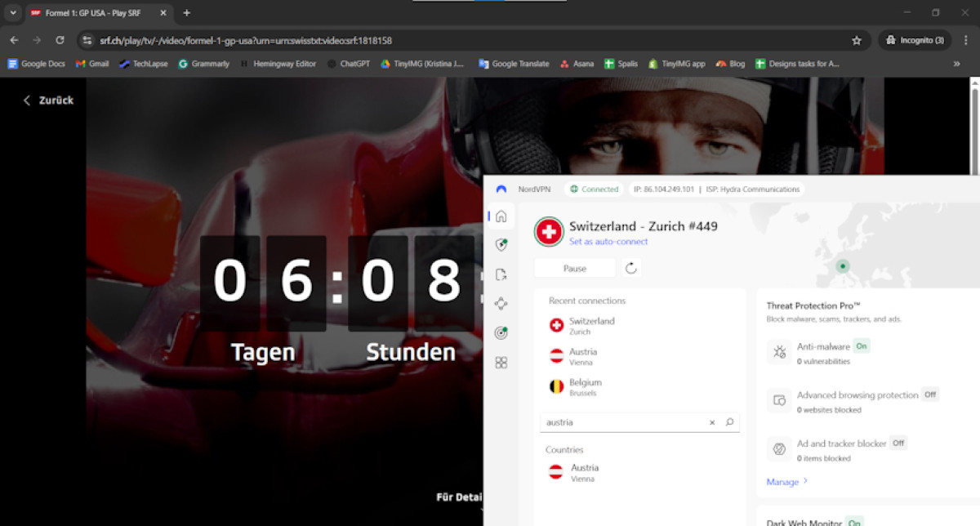
Task: Toggle Advanced browsing protection Off badge
Action: [929, 394]
